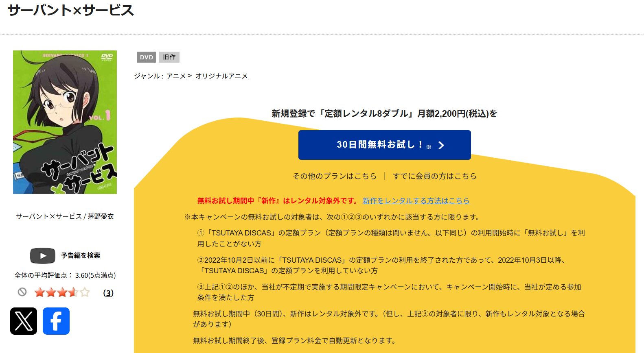644x353 pixels.
Task: Click the 全体の平均評価点 3.60 text
Action: (65, 275)
